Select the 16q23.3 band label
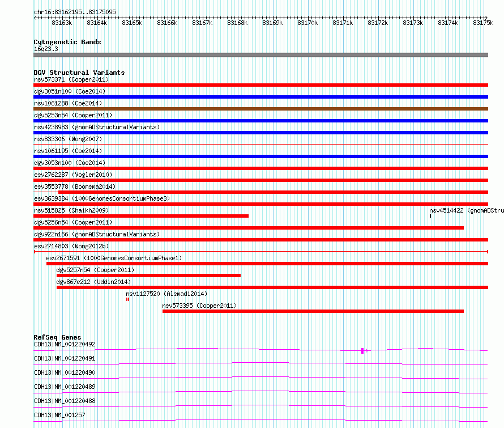This screenshot has height=428, width=504. tap(46, 49)
